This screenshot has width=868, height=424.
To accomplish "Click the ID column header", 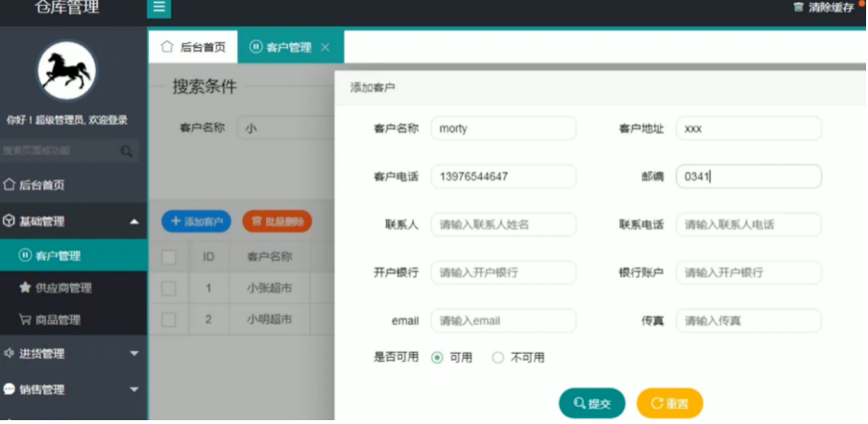I will coord(208,256).
